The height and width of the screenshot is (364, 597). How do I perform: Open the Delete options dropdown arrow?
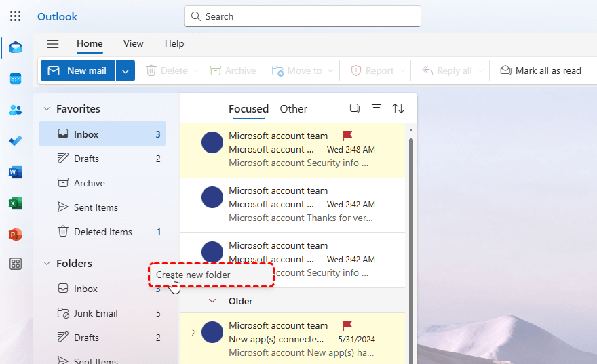coord(196,70)
